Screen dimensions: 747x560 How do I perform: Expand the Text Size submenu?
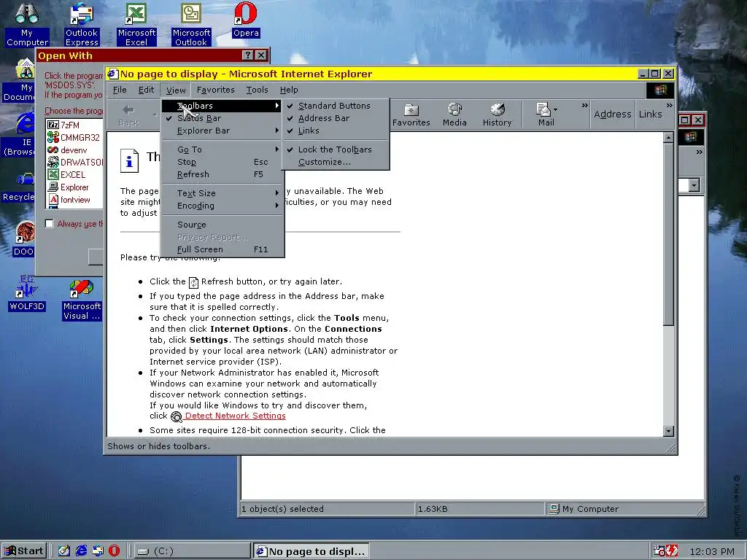(x=222, y=193)
